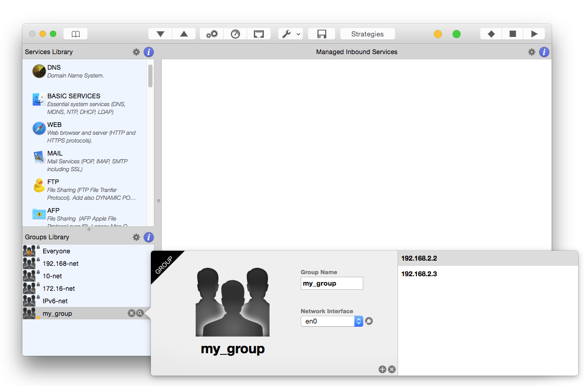Click the gauge dial toolbar icon
The image size is (588, 386).
235,34
